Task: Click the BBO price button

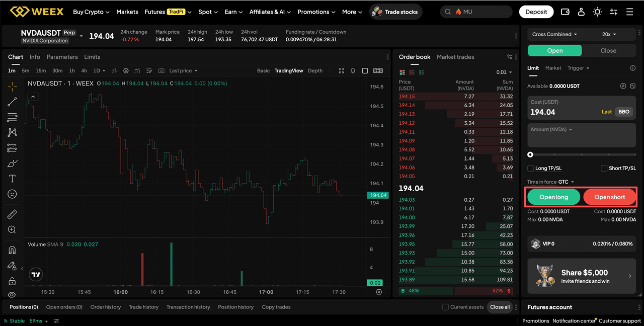Action: point(624,112)
